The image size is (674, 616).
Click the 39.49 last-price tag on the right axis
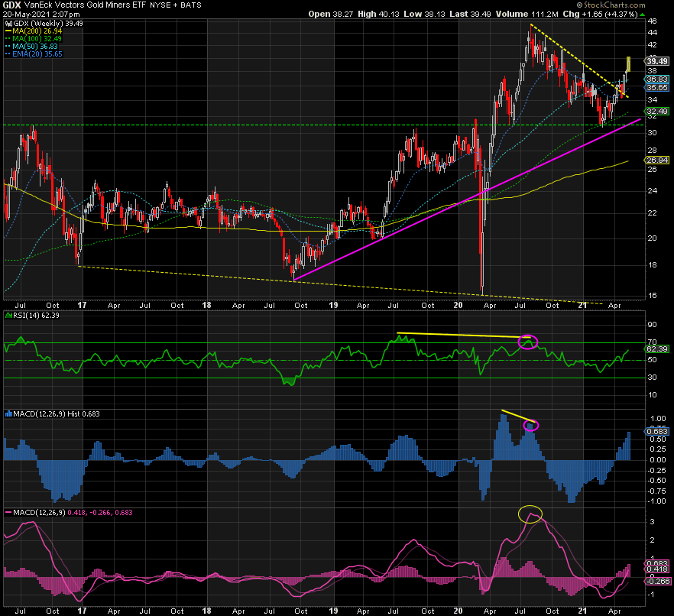[657, 61]
